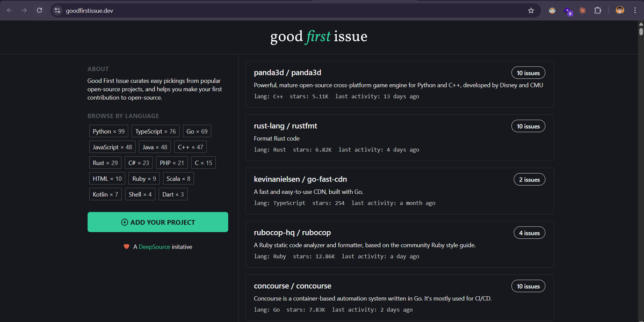Open the panda3d / panda3d repository title

(287, 72)
